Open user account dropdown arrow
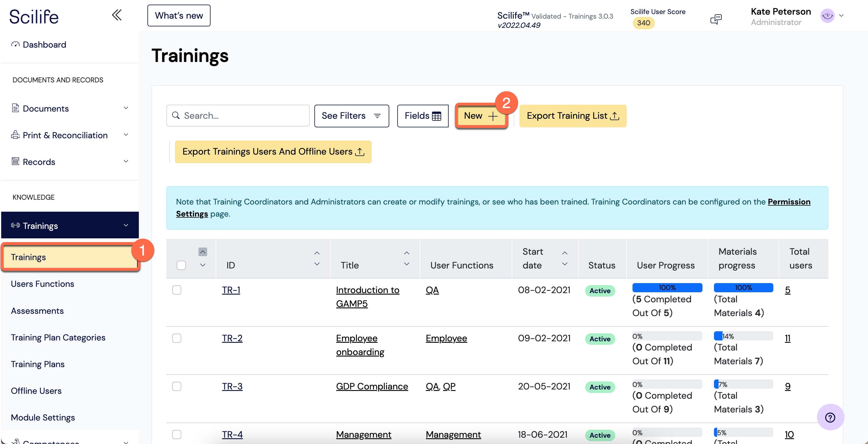The width and height of the screenshot is (868, 444). click(x=841, y=15)
